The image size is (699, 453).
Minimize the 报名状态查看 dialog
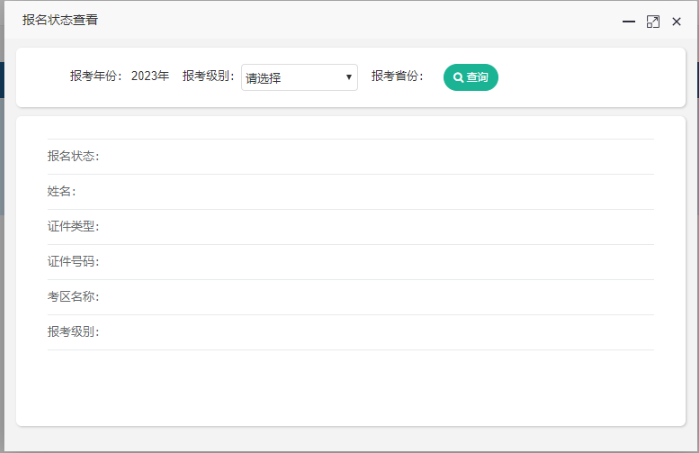pos(628,21)
